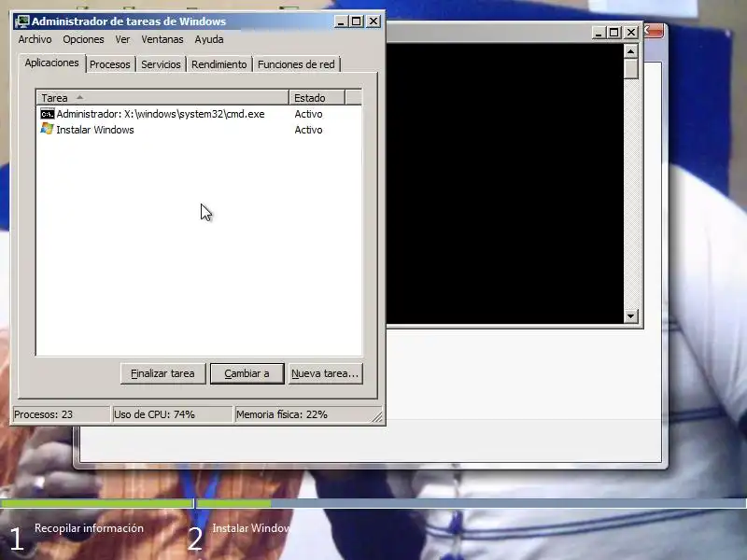Click the first green setup progress bar

point(96,503)
